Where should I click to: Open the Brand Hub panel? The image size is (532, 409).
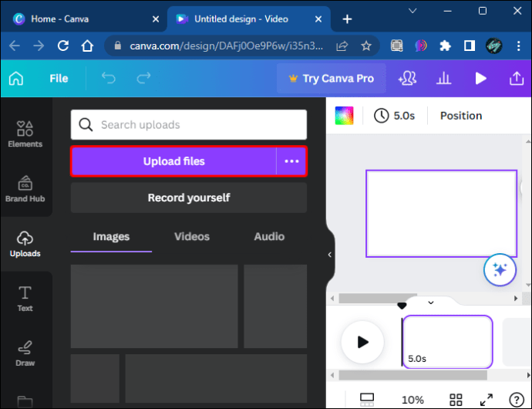coord(25,188)
